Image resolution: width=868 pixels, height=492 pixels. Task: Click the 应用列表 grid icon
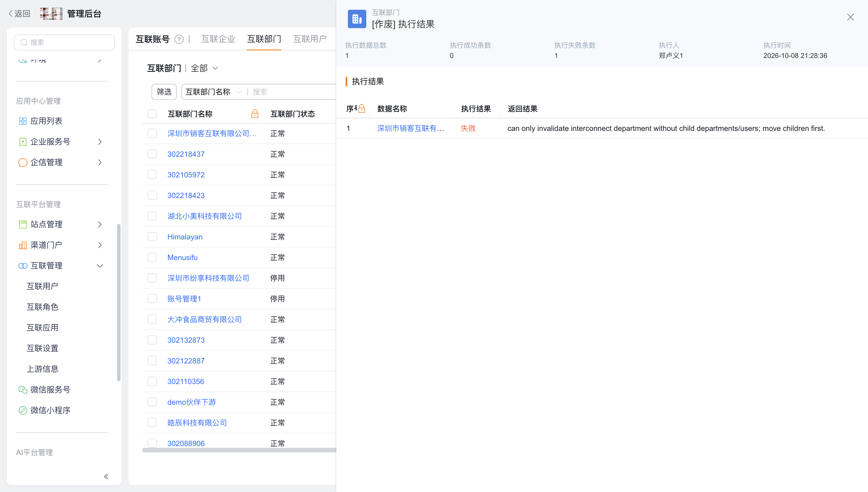23,121
